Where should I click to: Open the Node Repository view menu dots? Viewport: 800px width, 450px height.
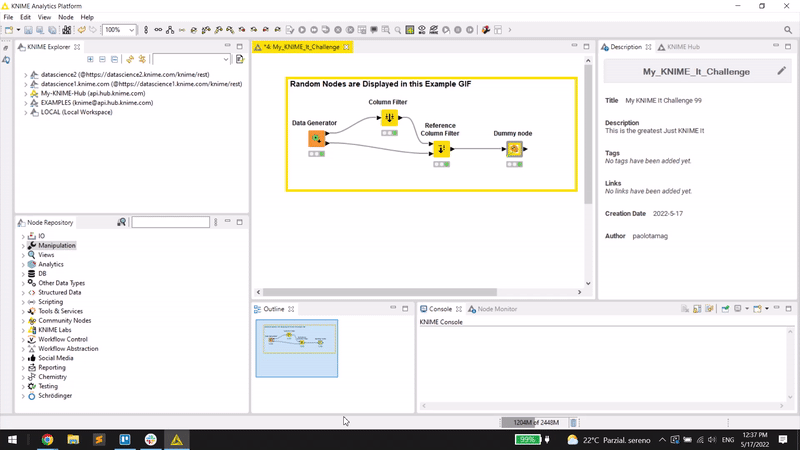(x=216, y=222)
